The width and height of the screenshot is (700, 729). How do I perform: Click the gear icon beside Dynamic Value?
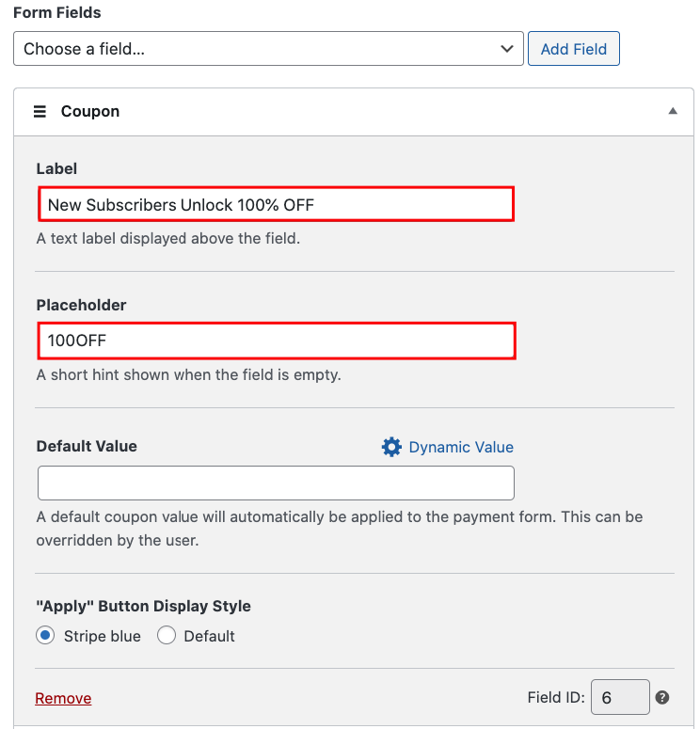coord(391,447)
